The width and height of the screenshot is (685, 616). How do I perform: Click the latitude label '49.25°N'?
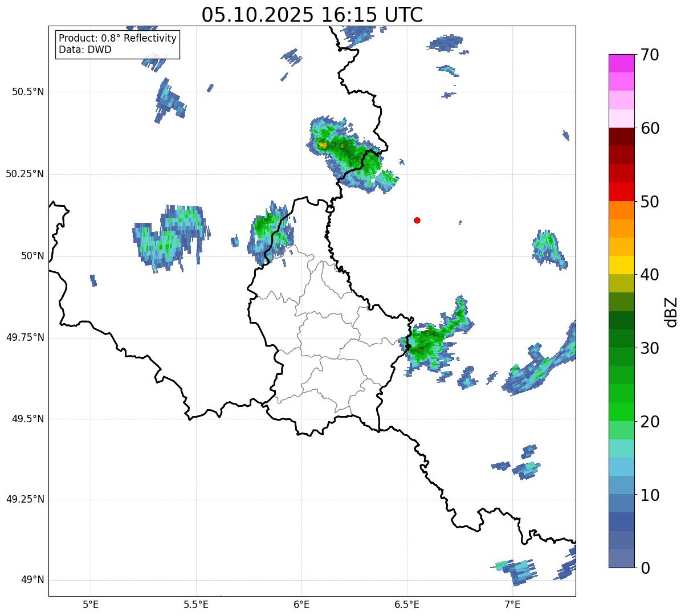coord(25,500)
